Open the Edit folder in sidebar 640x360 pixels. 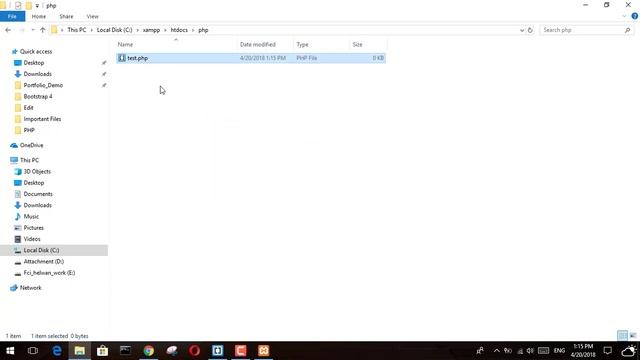point(28,108)
